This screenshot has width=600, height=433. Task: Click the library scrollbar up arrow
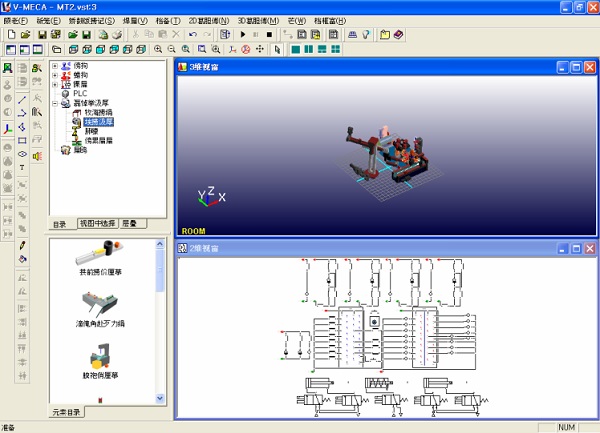(160, 244)
